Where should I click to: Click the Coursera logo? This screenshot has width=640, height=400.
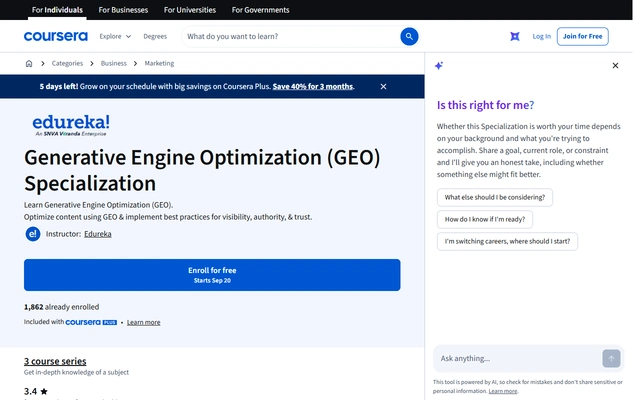tap(56, 36)
